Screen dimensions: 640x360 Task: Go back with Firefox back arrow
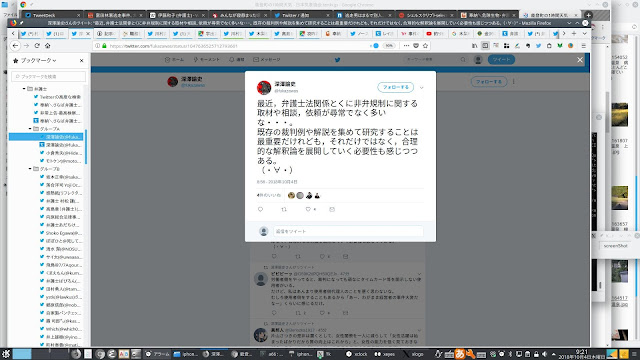click(15, 46)
